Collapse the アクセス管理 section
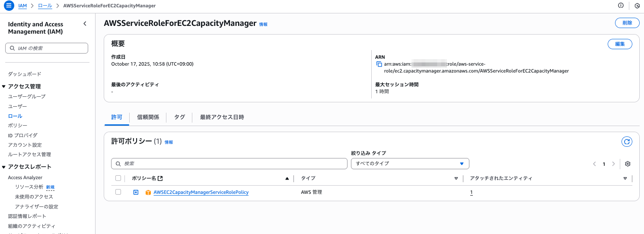This screenshot has width=644, height=234. (4, 86)
